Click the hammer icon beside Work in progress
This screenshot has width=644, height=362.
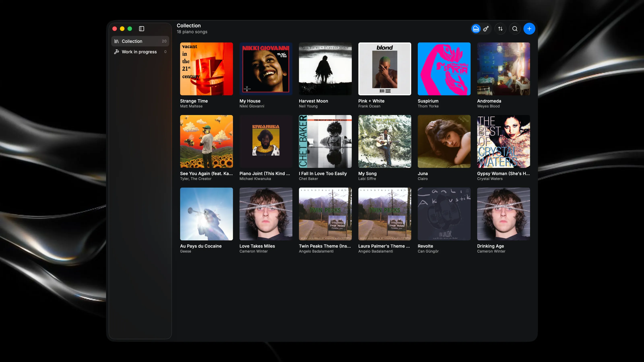(x=117, y=52)
